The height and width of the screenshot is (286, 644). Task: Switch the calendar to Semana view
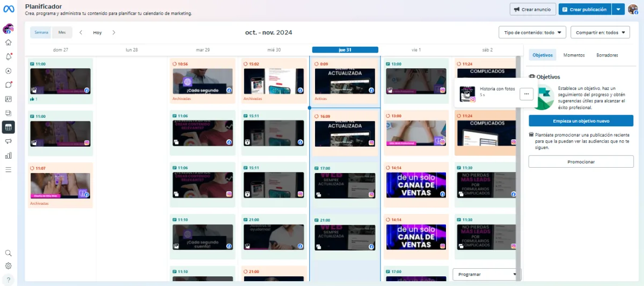(x=41, y=32)
